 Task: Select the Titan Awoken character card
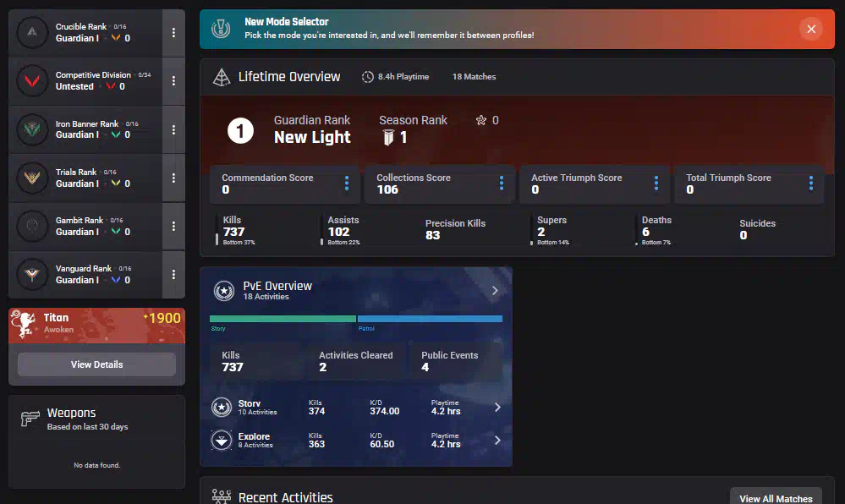[x=97, y=326]
